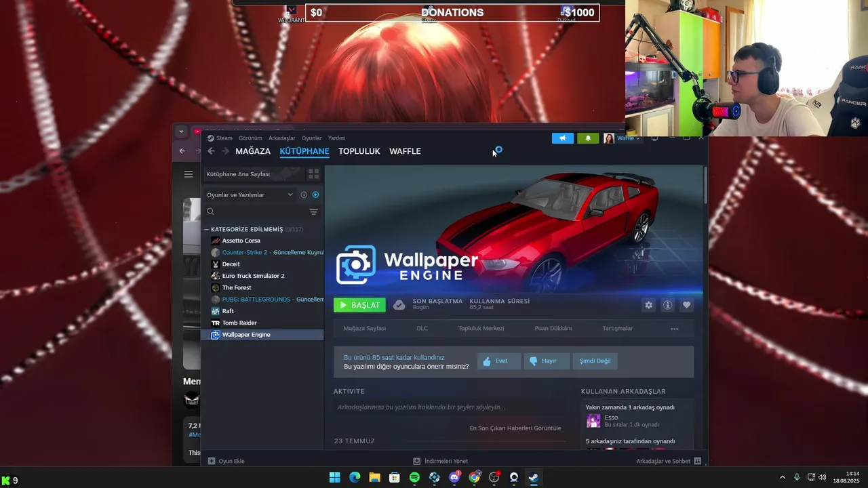
Task: Collapse the Kategorize Edilmemiş category
Action: click(x=207, y=229)
